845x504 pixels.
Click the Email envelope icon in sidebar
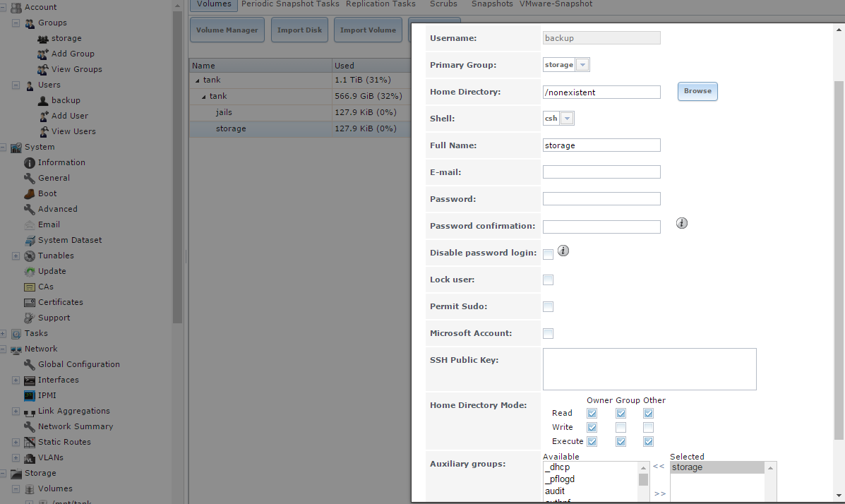click(x=30, y=224)
